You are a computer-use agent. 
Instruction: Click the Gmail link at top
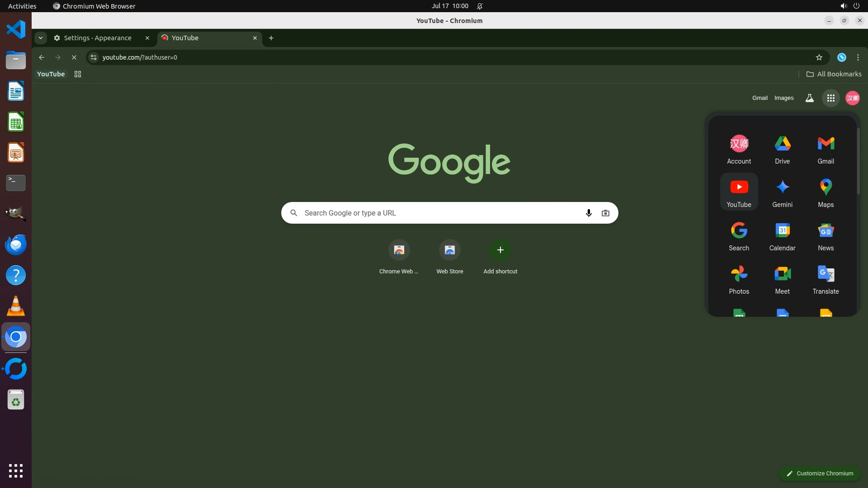(x=759, y=98)
